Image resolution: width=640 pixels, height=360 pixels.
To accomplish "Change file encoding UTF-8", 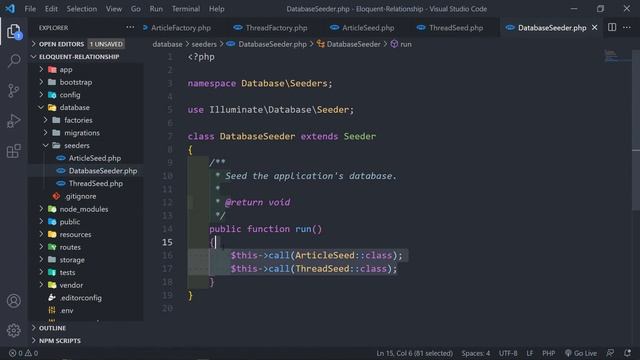I will tap(508, 353).
